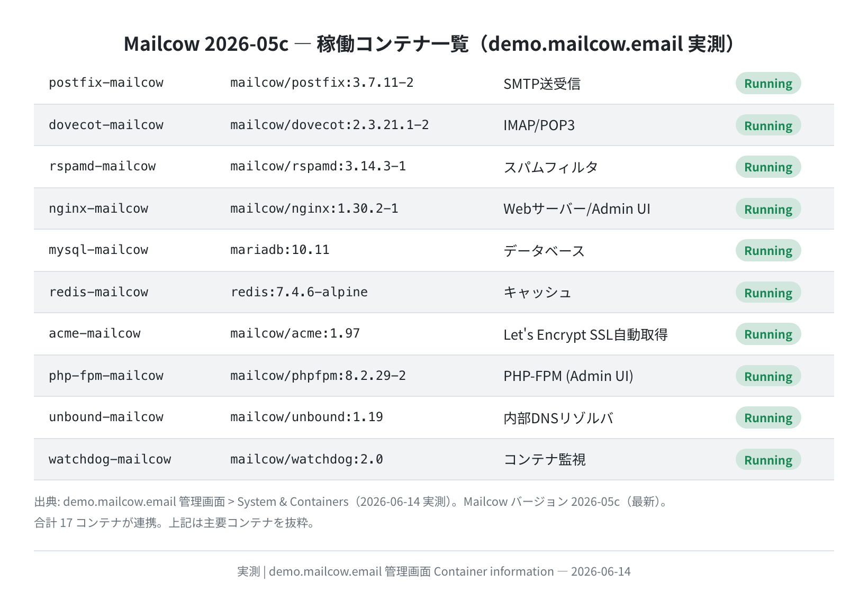Click the redis:7.4.6-alpine image text
Image resolution: width=868 pixels, height=600 pixels.
pyautogui.click(x=299, y=292)
